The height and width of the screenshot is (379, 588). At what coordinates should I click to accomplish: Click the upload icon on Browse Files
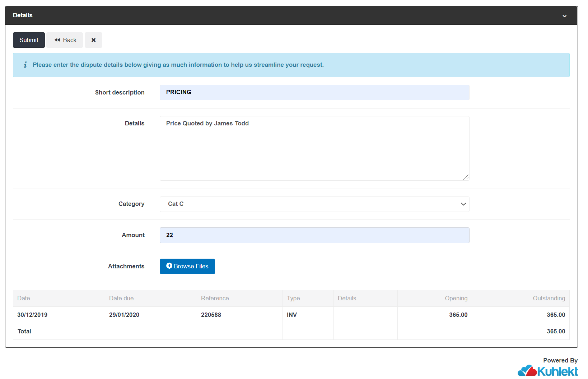169,266
